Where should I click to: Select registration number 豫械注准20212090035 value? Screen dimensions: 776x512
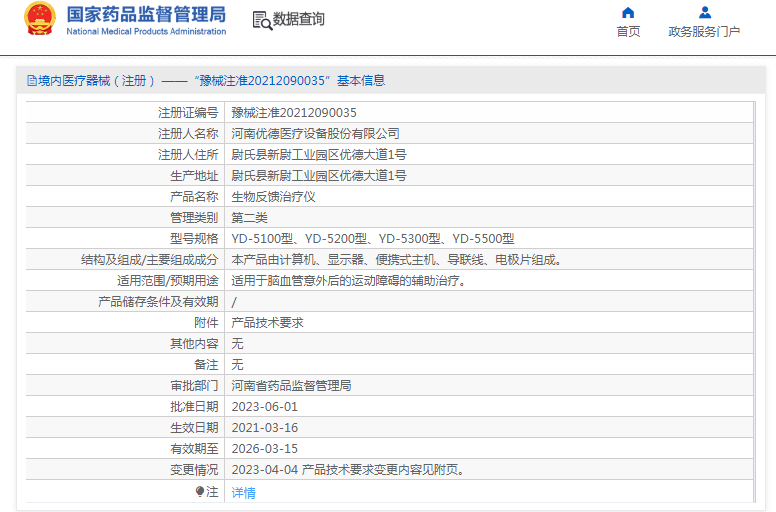coord(294,113)
